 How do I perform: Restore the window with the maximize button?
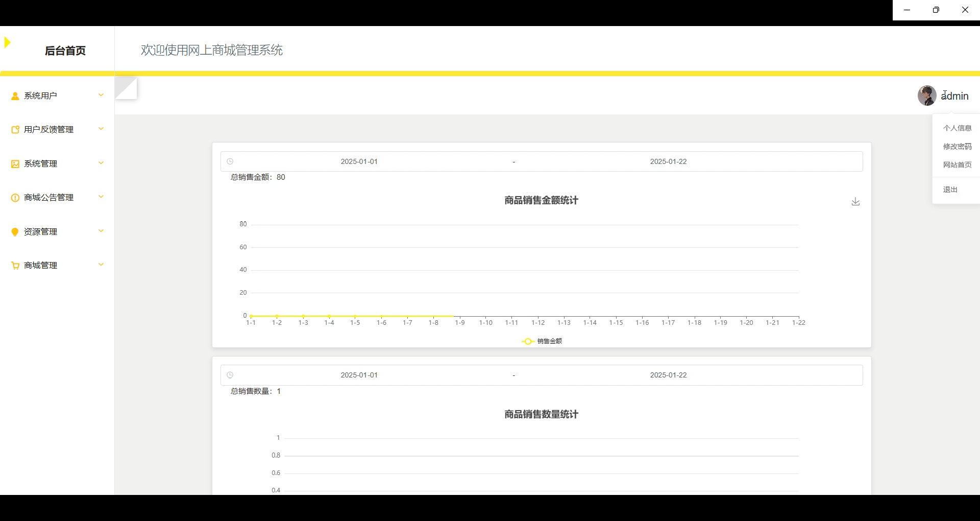pos(936,10)
